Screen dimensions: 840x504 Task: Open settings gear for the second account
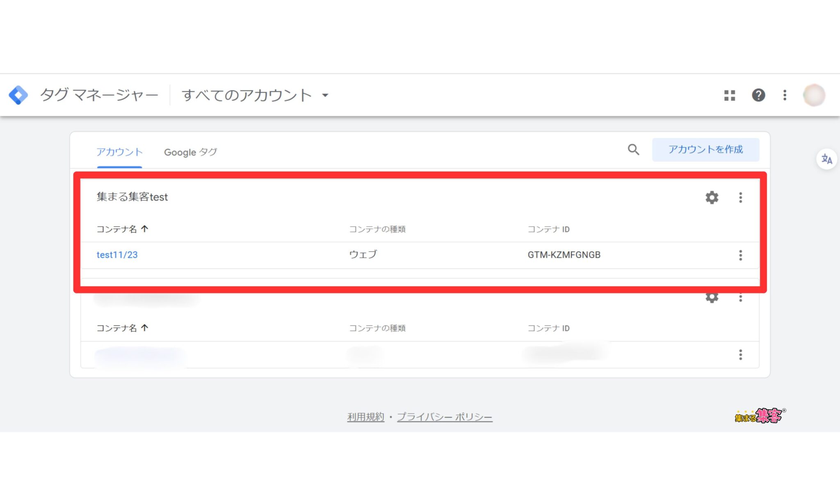[712, 298]
